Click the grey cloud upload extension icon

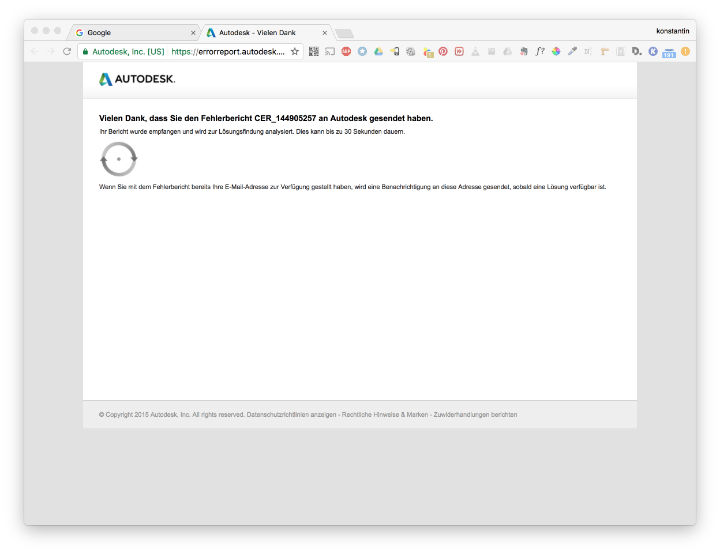click(507, 51)
